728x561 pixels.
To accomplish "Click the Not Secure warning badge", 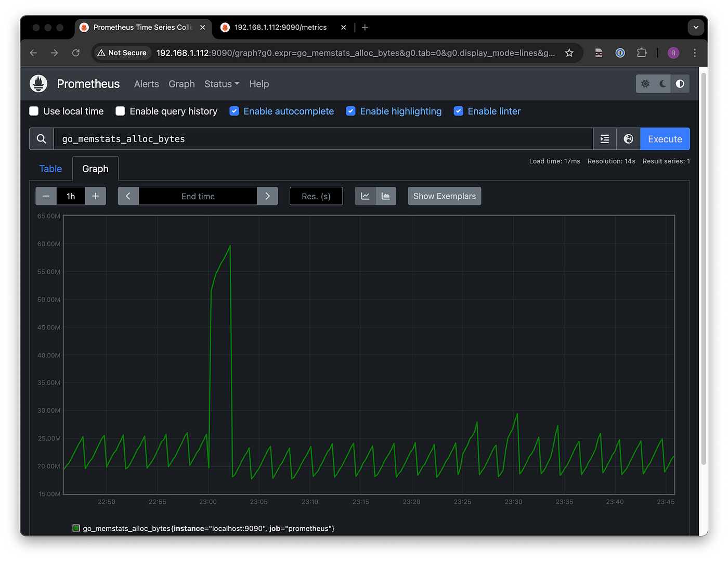I will point(122,53).
